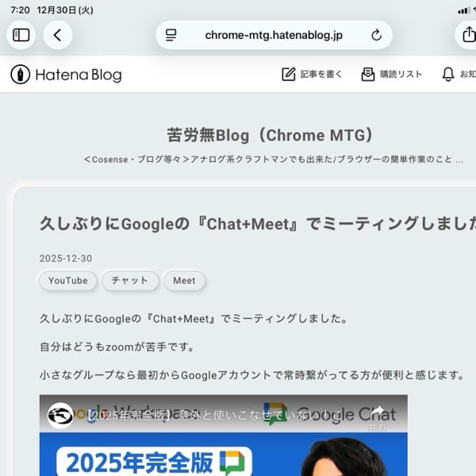
Task: Open the 2025-12-30 date archive link
Action: tap(66, 259)
